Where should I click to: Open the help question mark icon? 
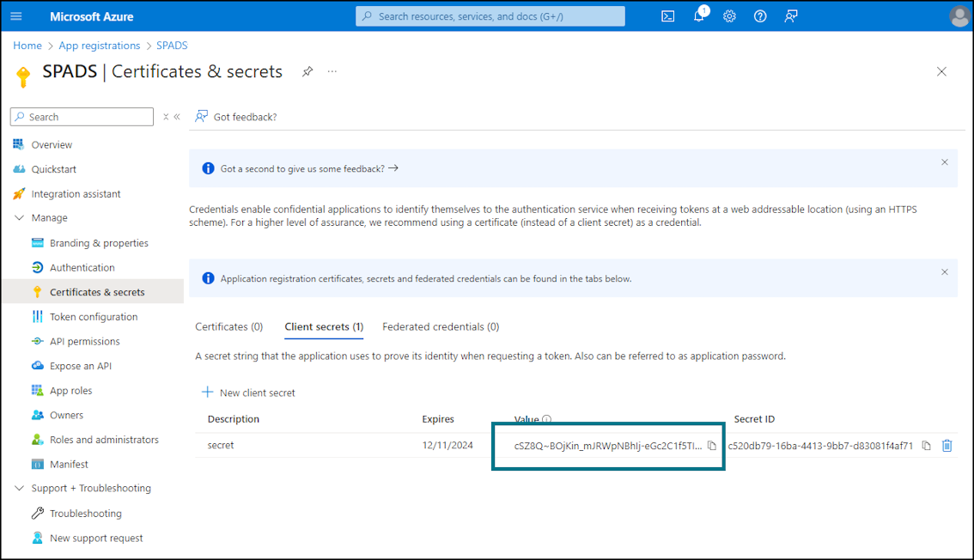(x=759, y=17)
